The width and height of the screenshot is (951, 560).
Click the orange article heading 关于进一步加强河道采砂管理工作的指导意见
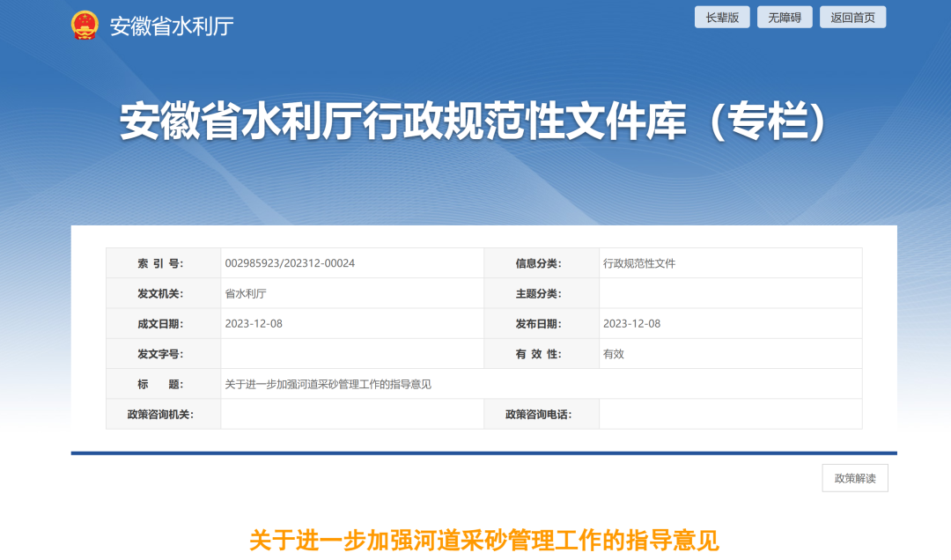click(483, 540)
